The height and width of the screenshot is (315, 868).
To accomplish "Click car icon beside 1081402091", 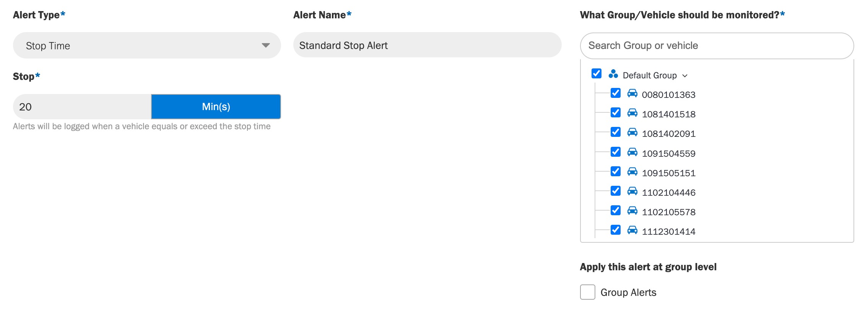I will 632,132.
